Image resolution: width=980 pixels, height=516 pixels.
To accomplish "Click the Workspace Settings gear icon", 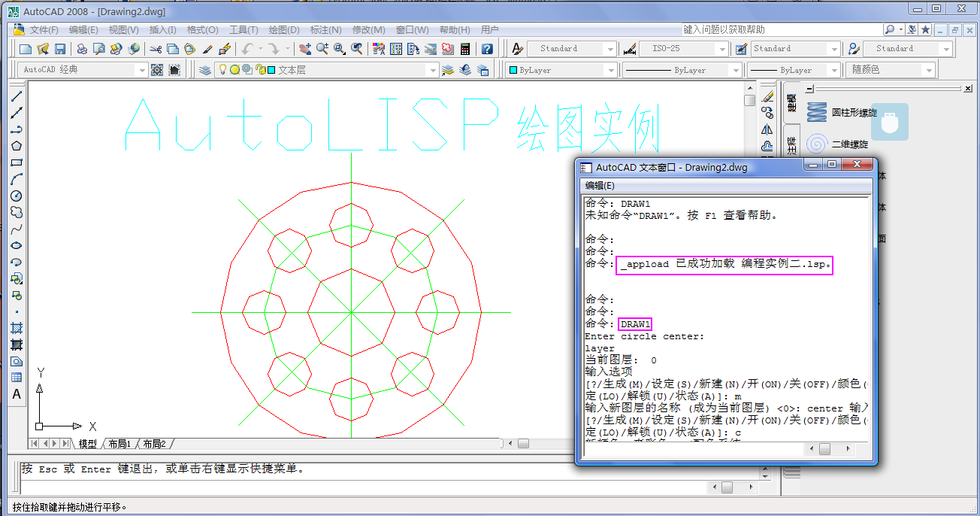I will tap(157, 70).
